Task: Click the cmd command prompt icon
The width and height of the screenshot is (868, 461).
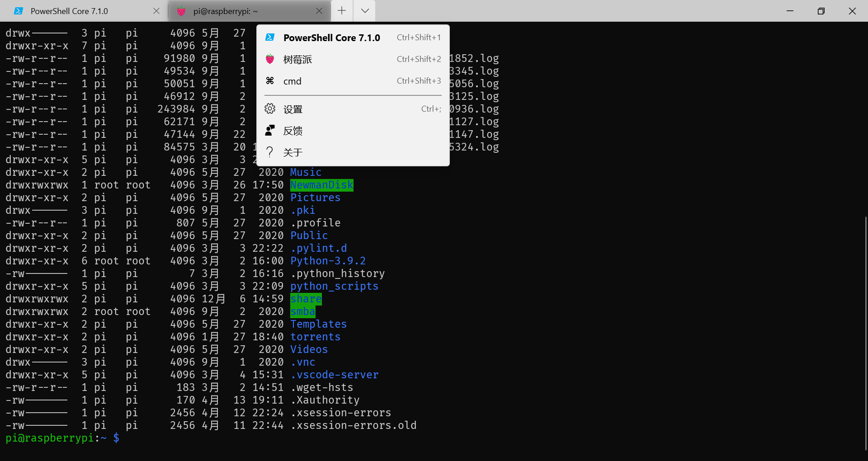Action: tap(270, 81)
